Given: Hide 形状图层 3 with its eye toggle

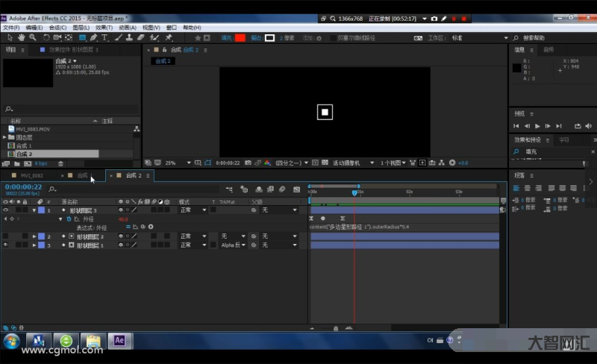Looking at the screenshot, I should 5,210.
